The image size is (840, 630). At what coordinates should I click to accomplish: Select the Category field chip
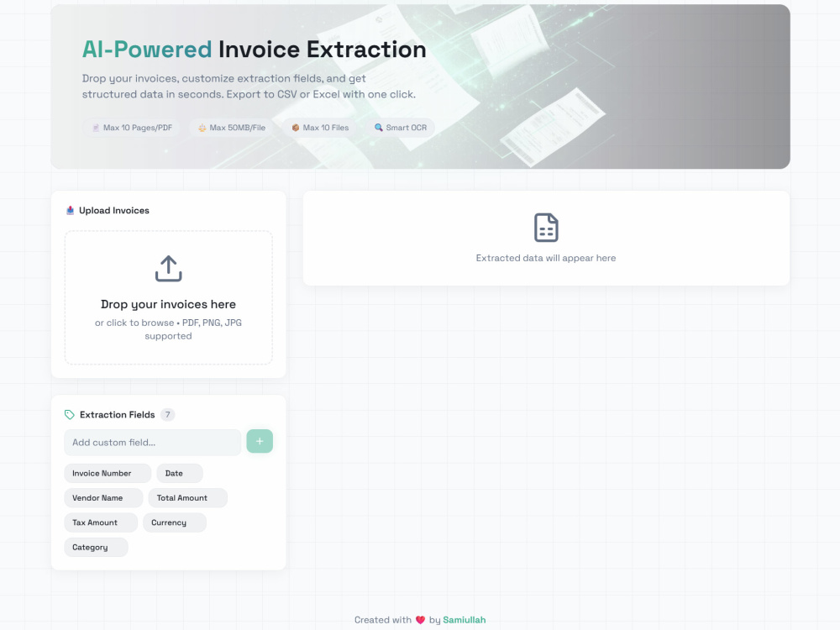(x=96, y=548)
